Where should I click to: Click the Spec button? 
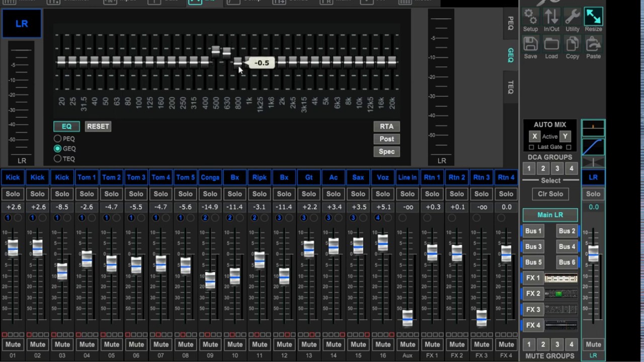coord(387,151)
